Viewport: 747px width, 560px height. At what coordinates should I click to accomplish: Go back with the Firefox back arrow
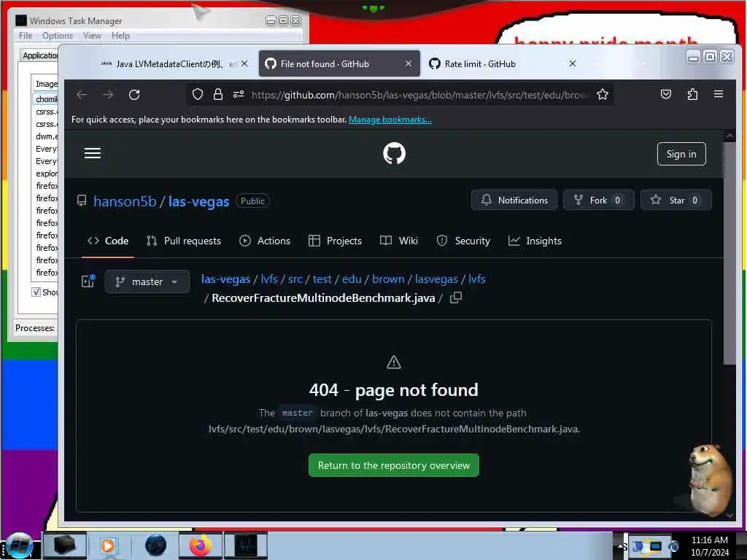pyautogui.click(x=82, y=95)
